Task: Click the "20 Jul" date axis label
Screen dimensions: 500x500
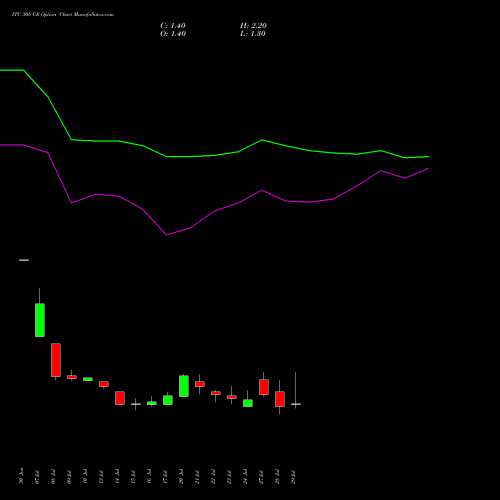Action: tap(181, 477)
